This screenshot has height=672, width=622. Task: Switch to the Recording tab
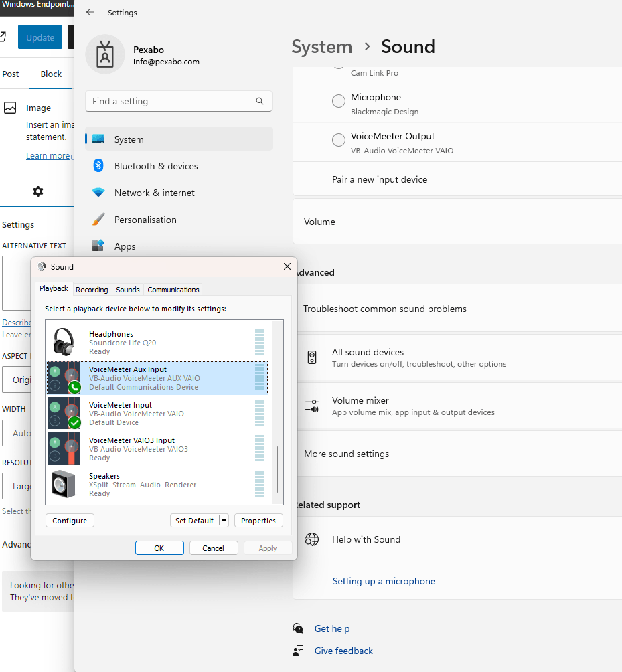(92, 290)
